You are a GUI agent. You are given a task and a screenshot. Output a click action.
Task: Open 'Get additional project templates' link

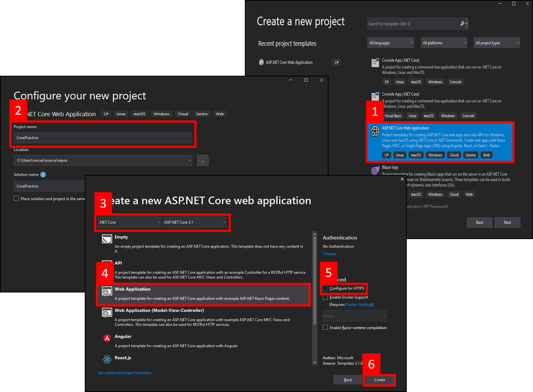(125, 373)
